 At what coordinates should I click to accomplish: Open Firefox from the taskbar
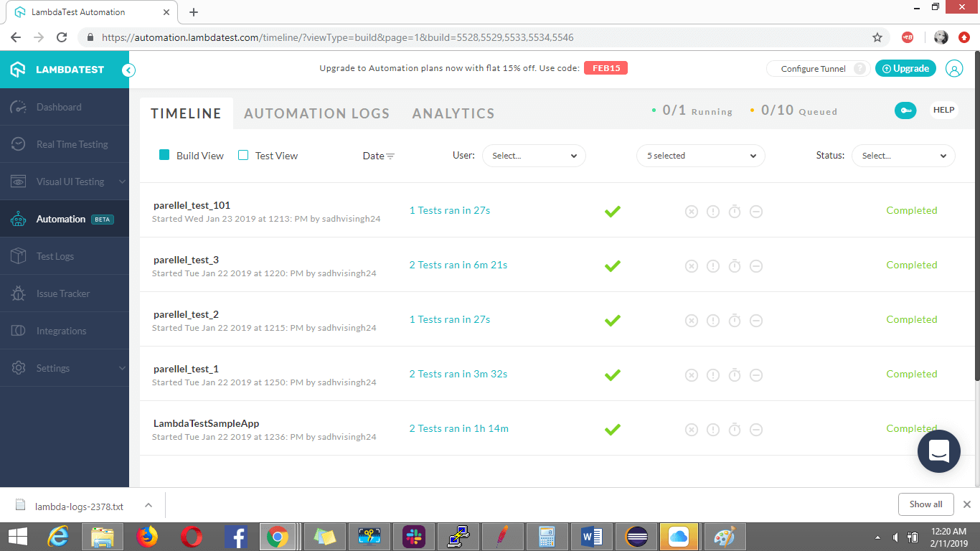tap(147, 537)
